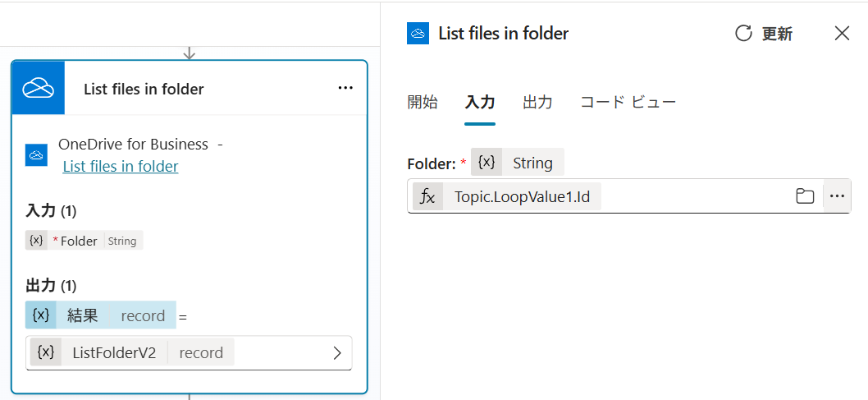The height and width of the screenshot is (400, 868).
Task: Click the small OneDrive for Business icon
Action: [x=37, y=154]
